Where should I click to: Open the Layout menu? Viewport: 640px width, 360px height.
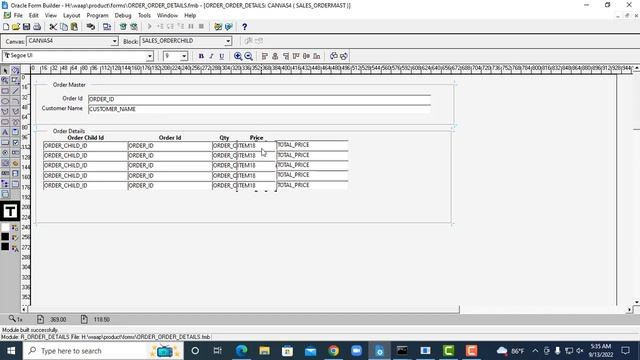71,16
